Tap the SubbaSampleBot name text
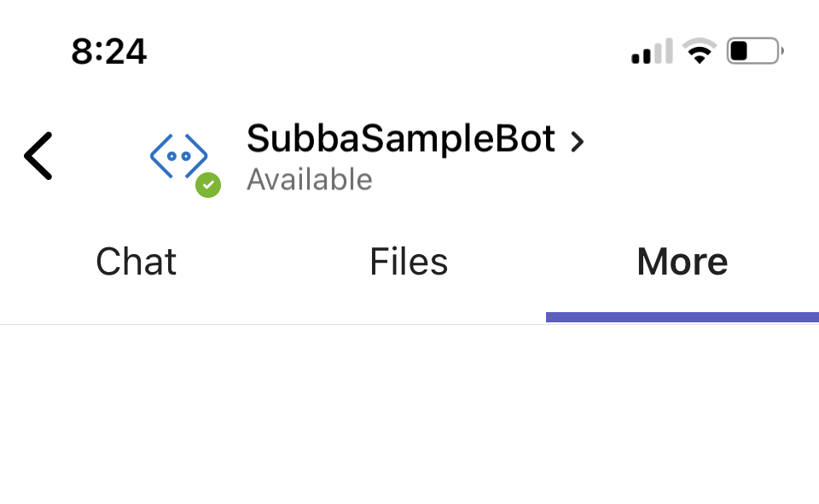The image size is (819, 504). tap(400, 139)
